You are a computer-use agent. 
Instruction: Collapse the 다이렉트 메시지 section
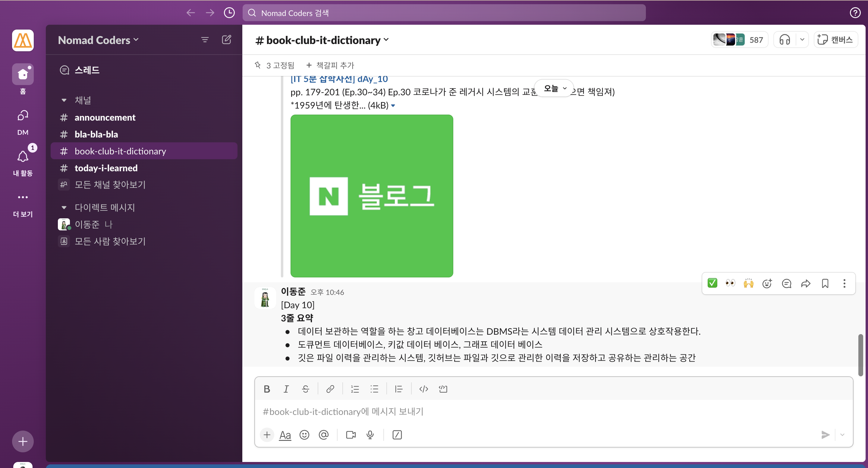pyautogui.click(x=64, y=207)
